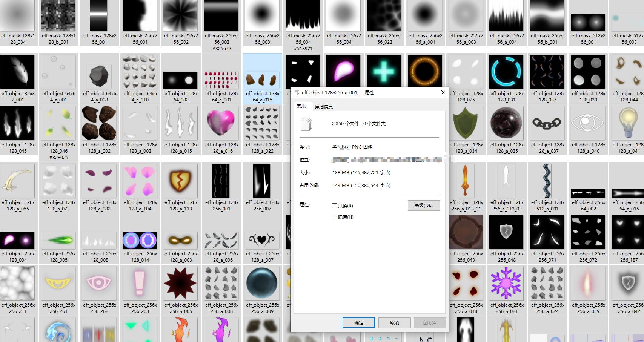This screenshot has height=342, width=644.
Task: Select wavy chain thumbnail eff_object_128x512_a_001
Action: tap(547, 181)
